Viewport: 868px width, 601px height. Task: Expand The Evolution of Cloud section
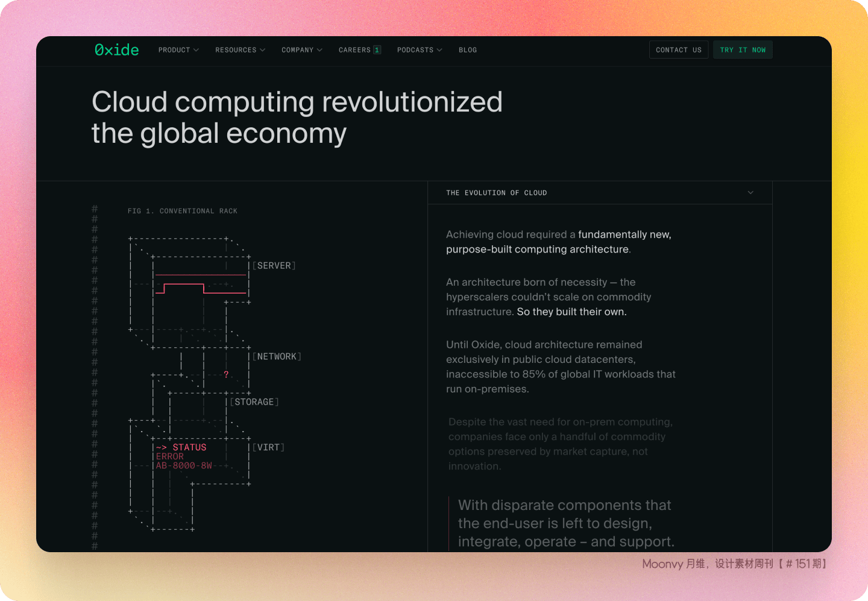(x=600, y=193)
